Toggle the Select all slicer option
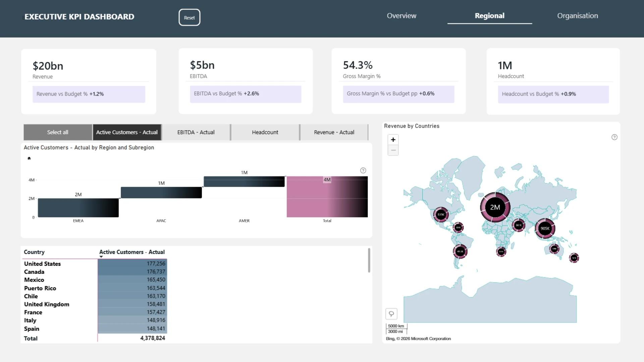Viewport: 644px width, 362px height. (x=58, y=132)
